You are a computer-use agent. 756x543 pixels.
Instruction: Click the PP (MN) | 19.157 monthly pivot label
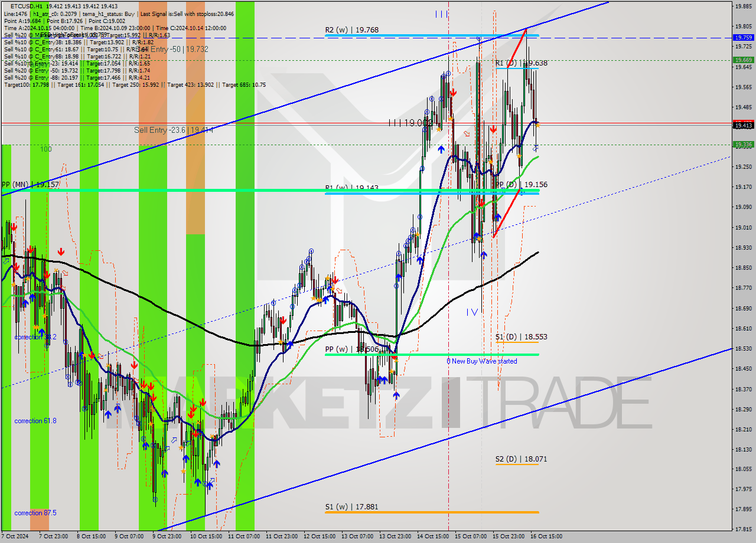[x=30, y=185]
